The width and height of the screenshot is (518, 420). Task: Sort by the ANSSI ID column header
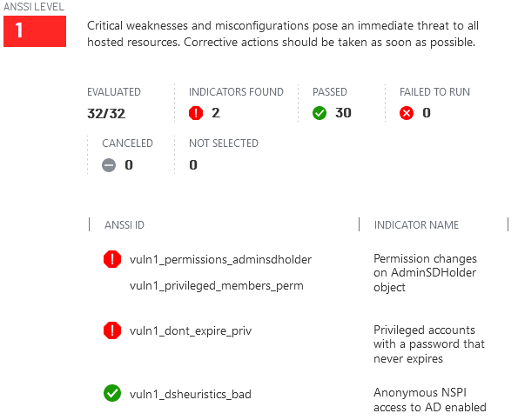tap(124, 225)
